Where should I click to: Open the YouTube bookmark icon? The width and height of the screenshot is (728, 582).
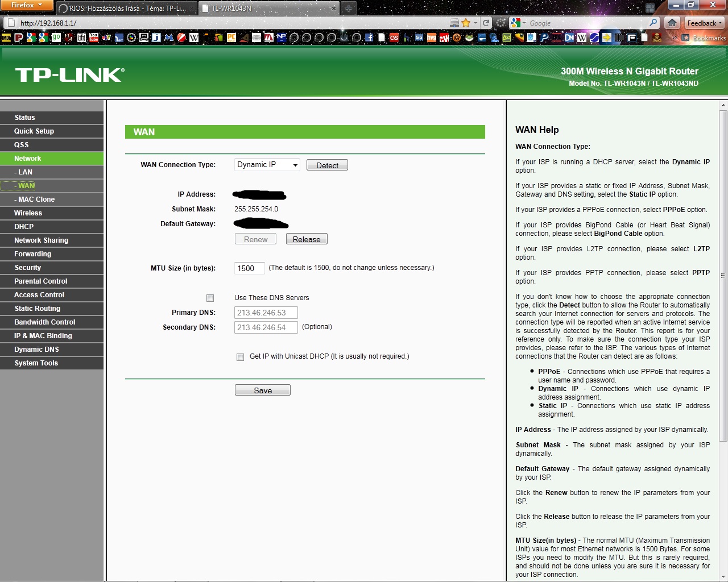(94, 38)
